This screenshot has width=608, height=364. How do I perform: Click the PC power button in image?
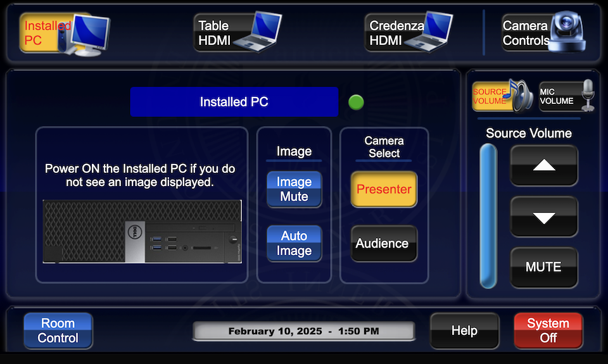pyautogui.click(x=232, y=239)
